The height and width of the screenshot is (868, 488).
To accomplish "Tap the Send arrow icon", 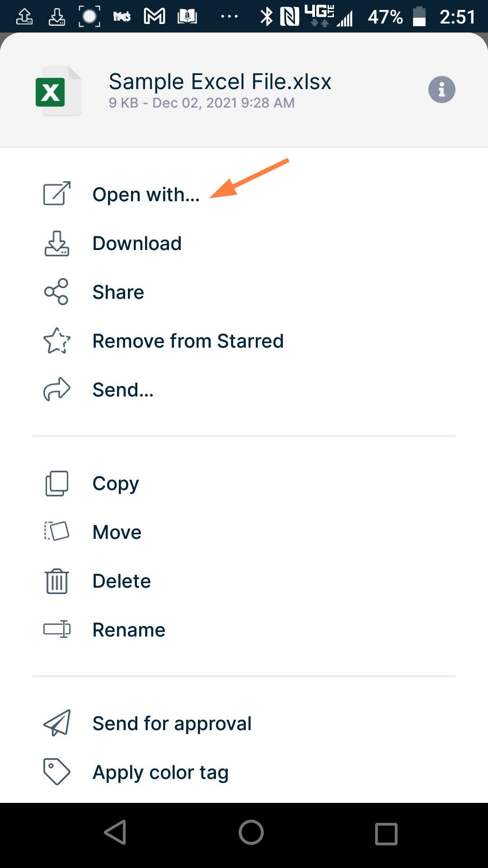I will [x=57, y=389].
